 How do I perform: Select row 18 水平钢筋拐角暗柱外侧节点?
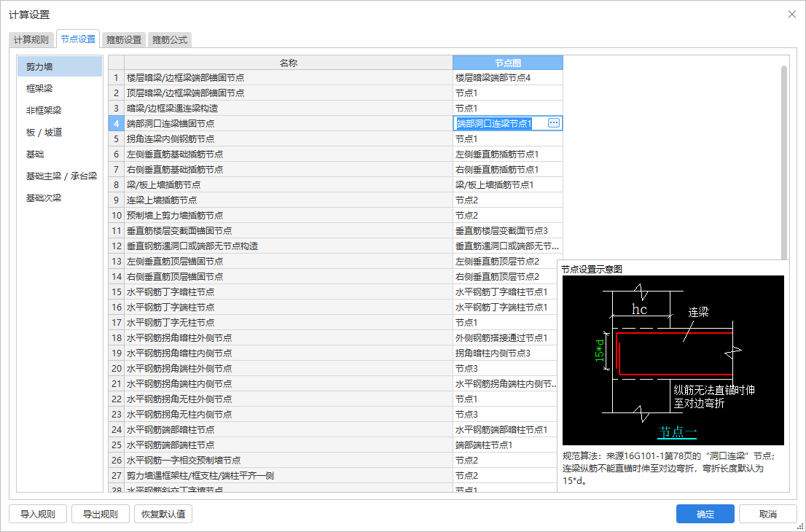289,337
